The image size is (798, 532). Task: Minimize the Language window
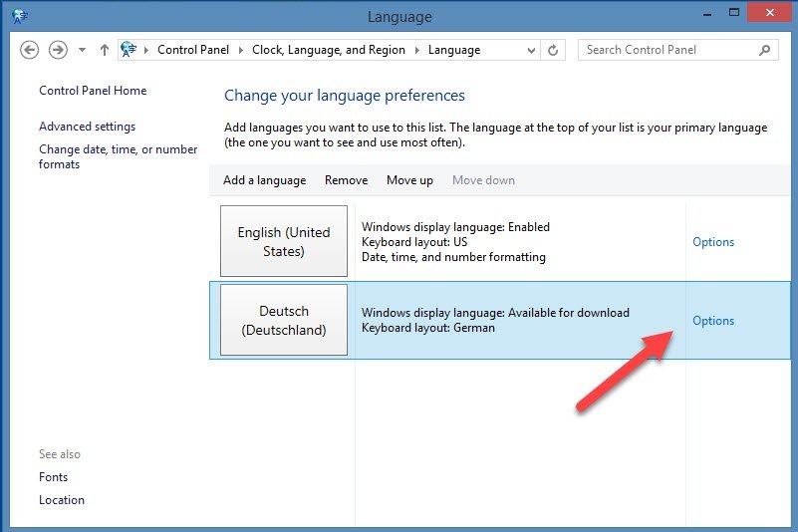click(707, 14)
